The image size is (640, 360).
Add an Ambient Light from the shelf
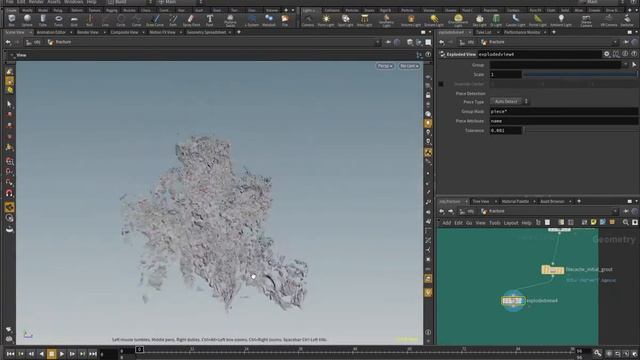coord(561,20)
